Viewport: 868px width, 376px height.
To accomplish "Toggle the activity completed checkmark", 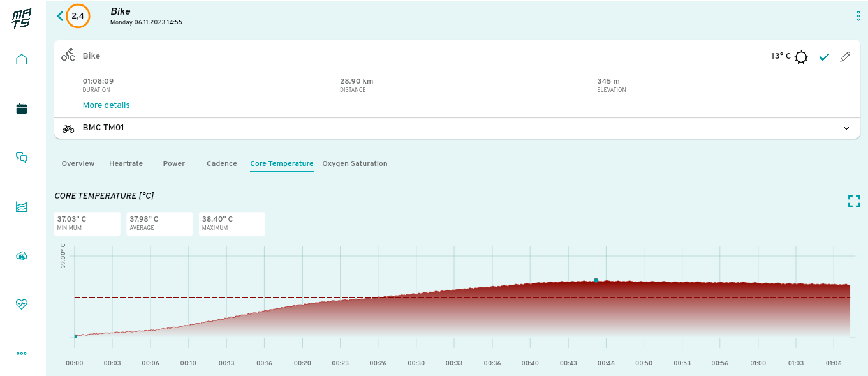I will coord(824,57).
